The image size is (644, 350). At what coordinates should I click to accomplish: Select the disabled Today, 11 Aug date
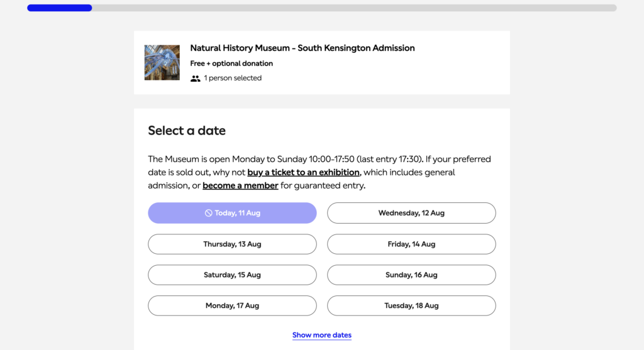[232, 213]
